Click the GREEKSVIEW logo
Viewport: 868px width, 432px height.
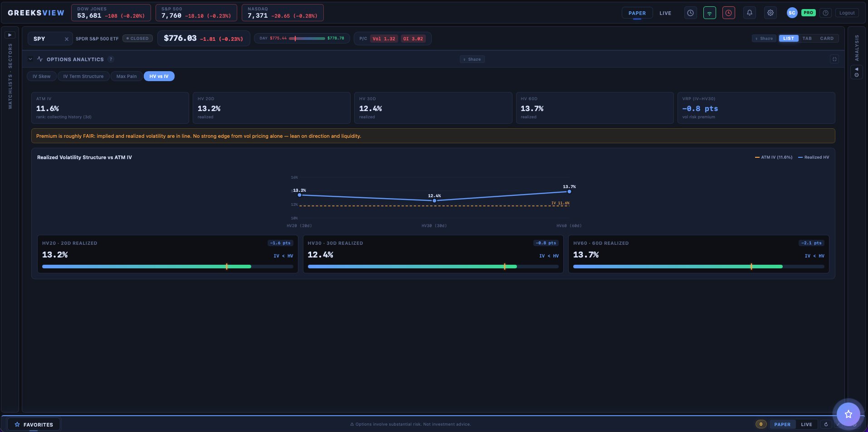[x=36, y=13]
